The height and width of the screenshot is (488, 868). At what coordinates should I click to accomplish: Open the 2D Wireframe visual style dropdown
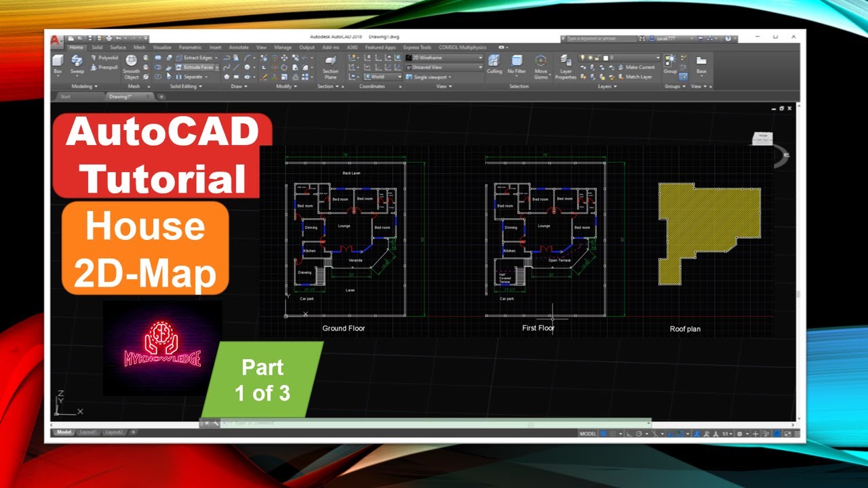pyautogui.click(x=443, y=58)
